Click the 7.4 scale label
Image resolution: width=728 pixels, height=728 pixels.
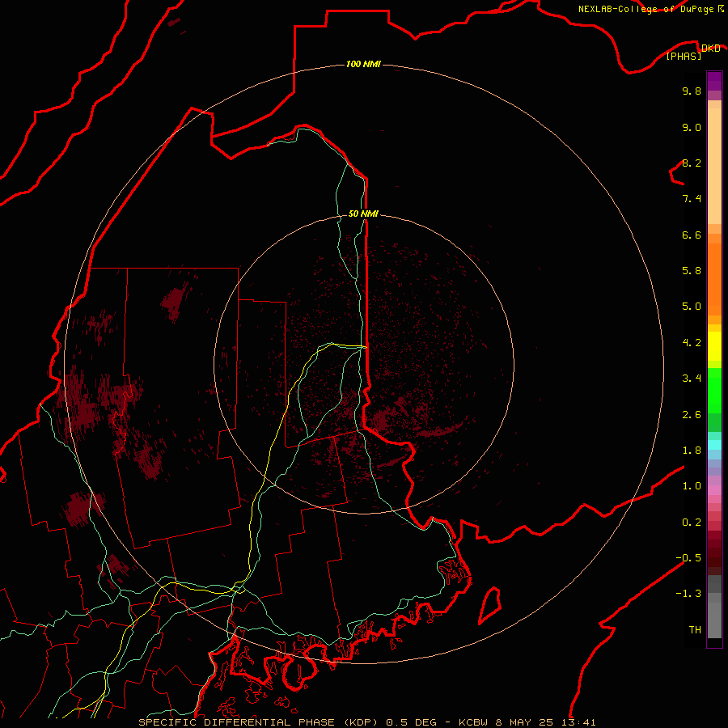point(692,199)
